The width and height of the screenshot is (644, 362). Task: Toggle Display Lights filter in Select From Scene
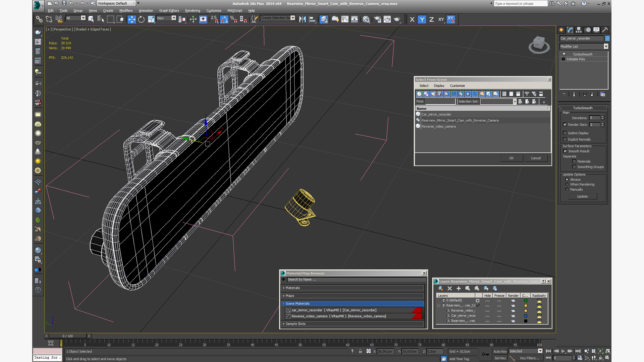pyautogui.click(x=433, y=94)
